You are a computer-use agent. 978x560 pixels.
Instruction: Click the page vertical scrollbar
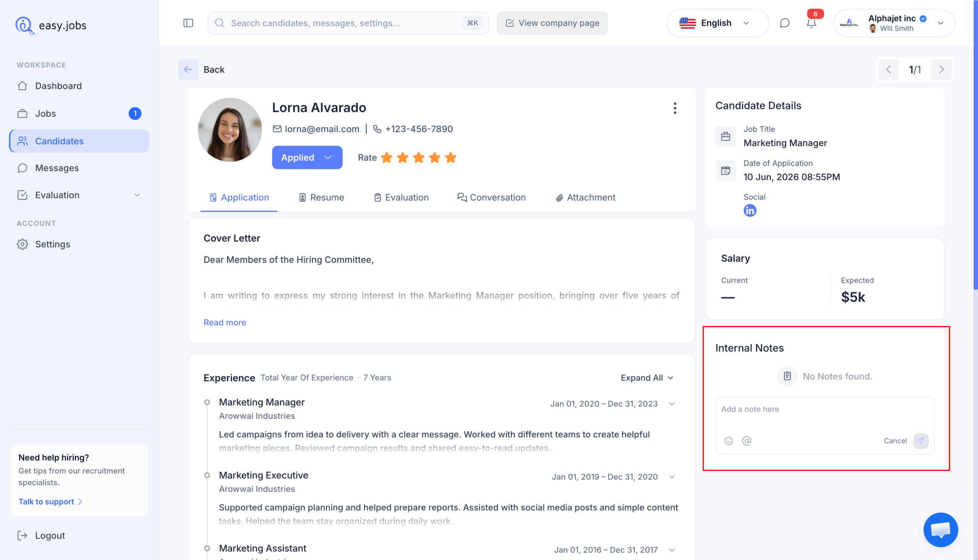click(x=975, y=146)
